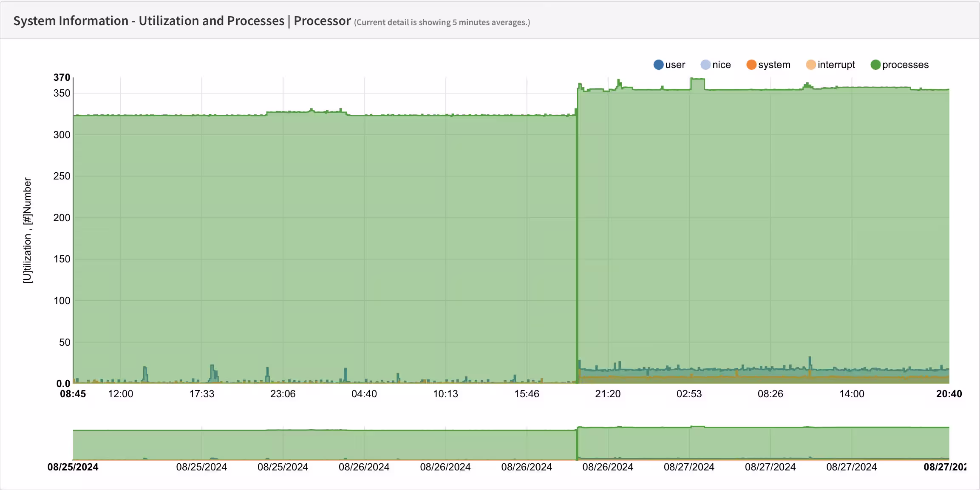Click the 'user' legend label
This screenshot has width=980, height=490.
675,65
